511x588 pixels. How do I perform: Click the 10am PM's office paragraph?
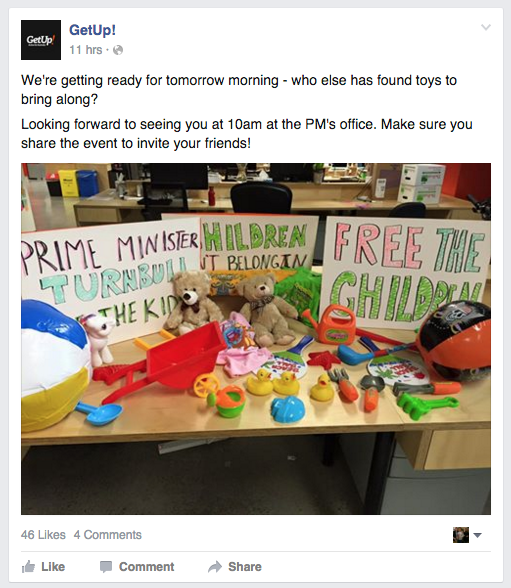tap(247, 134)
